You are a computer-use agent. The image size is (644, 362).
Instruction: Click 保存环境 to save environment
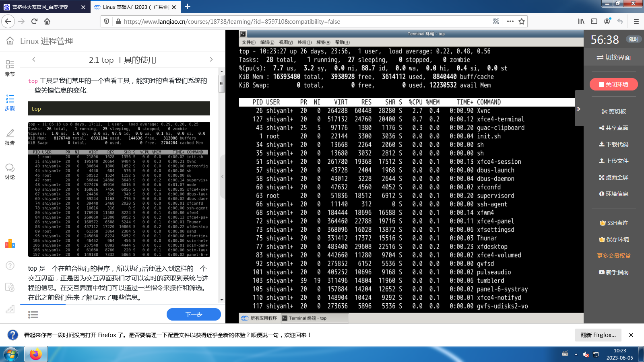point(613,239)
